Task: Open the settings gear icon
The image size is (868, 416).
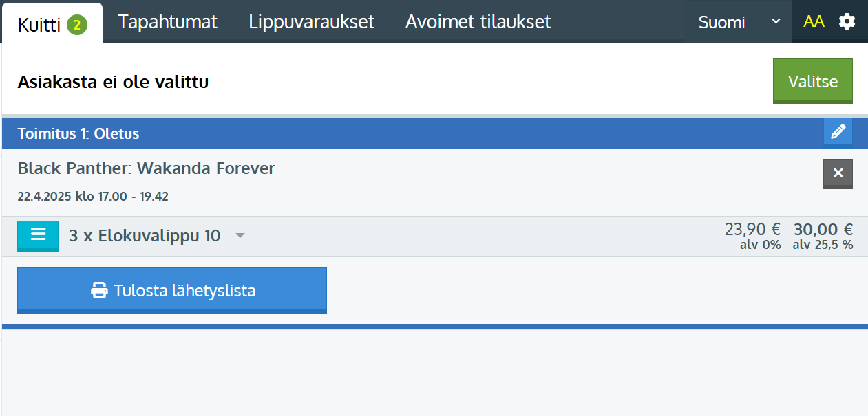Action: 847,21
